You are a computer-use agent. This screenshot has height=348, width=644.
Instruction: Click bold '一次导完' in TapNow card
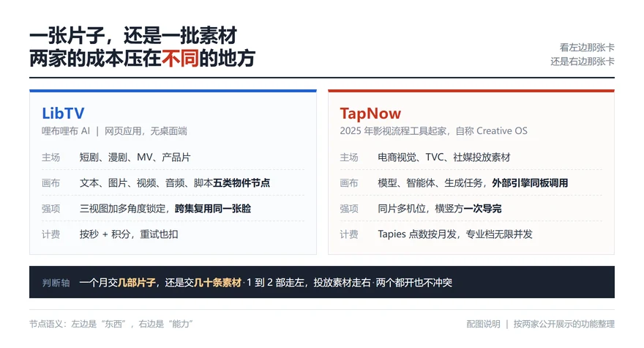[x=482, y=209]
